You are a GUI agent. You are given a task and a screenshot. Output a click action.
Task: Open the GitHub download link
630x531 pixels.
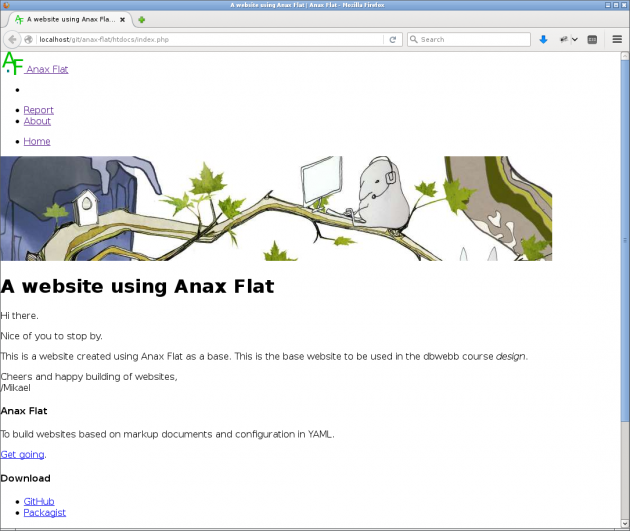click(39, 501)
